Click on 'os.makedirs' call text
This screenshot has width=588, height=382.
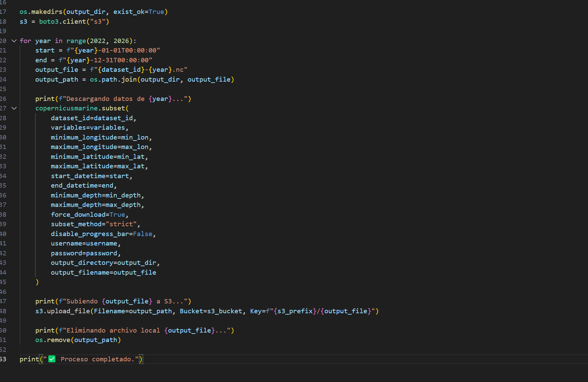tap(41, 12)
